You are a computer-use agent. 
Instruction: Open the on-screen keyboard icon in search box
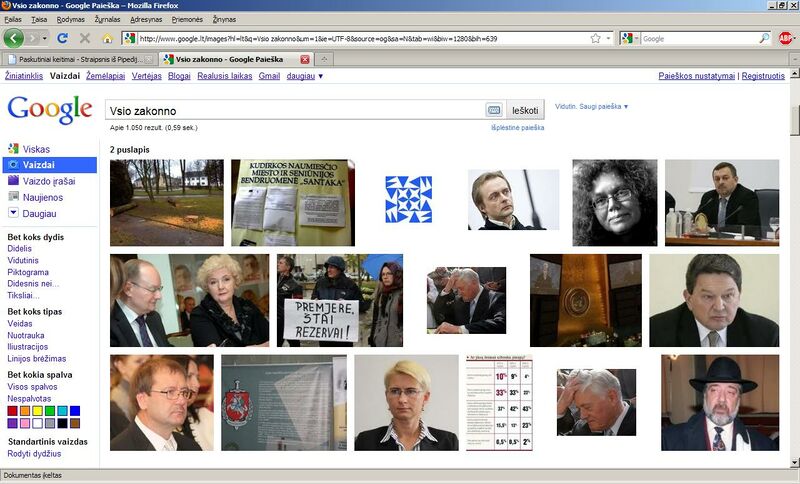coord(494,110)
